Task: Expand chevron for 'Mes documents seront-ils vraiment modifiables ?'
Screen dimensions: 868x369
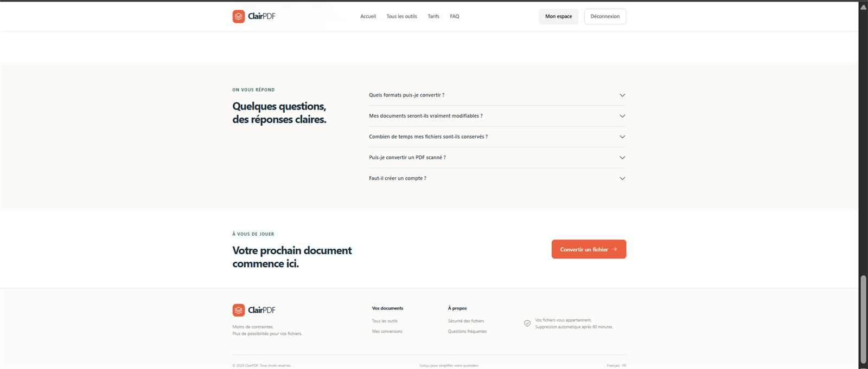Action: click(x=622, y=116)
